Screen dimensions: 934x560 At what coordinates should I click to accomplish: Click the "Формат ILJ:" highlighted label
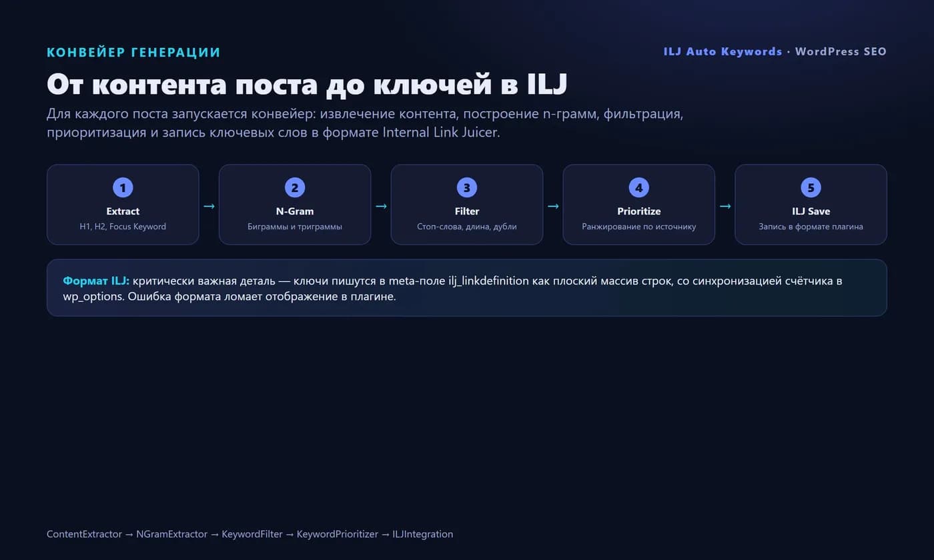click(96, 281)
